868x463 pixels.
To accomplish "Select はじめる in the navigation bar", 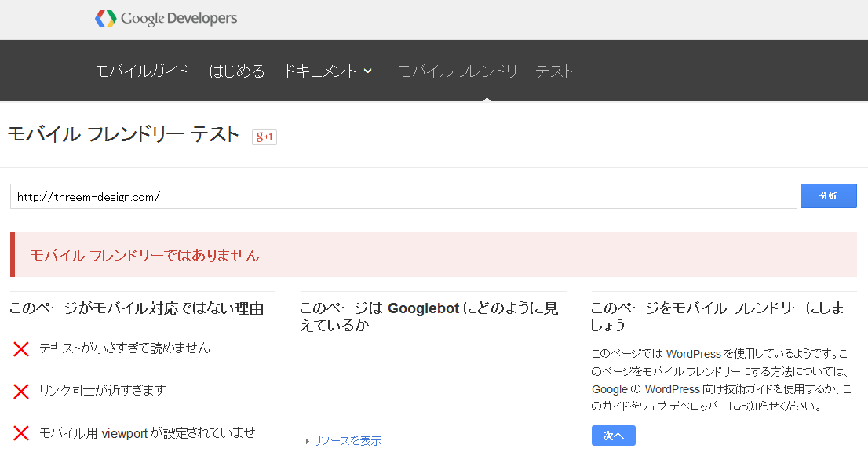I will tap(237, 71).
